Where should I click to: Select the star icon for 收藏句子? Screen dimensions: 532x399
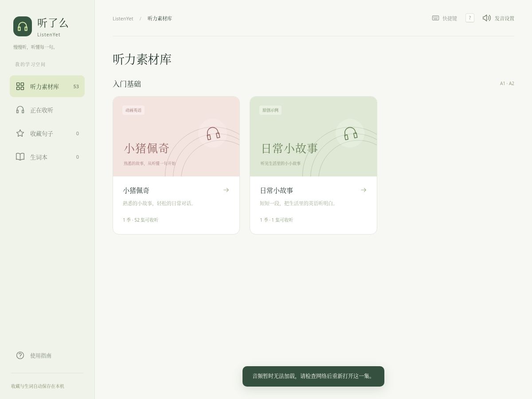[x=20, y=133]
